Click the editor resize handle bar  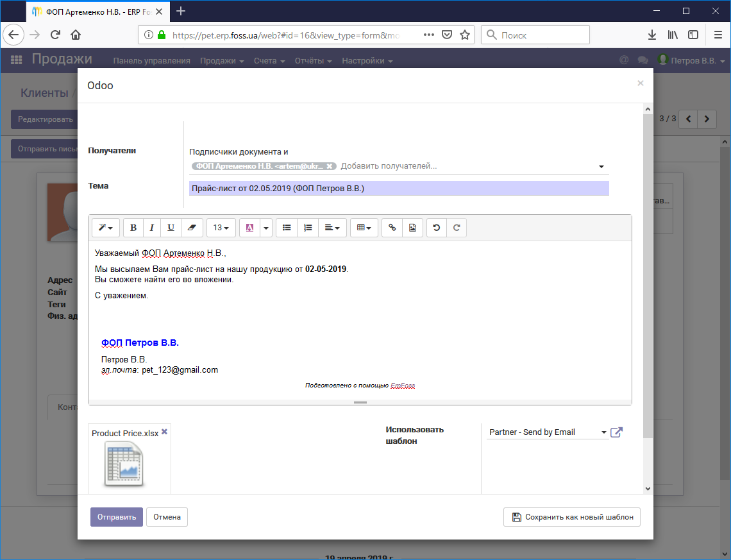360,402
